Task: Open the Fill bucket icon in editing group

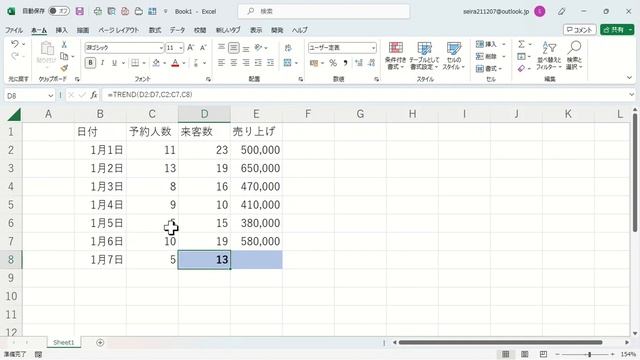Action: click(521, 56)
